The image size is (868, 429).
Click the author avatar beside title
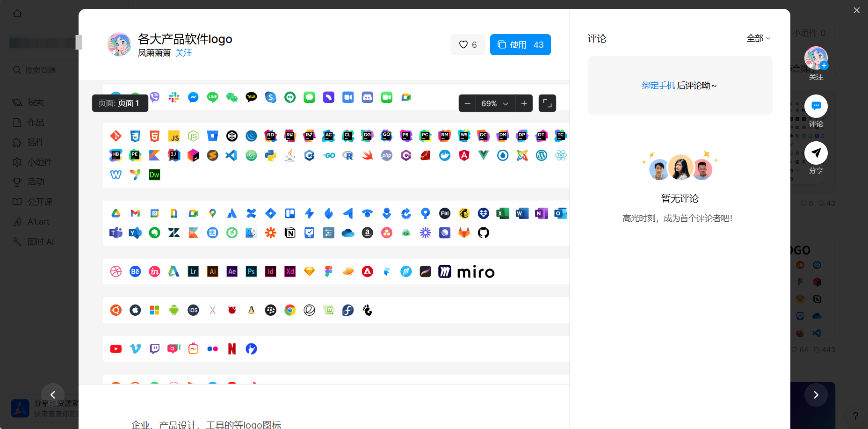[x=119, y=44]
